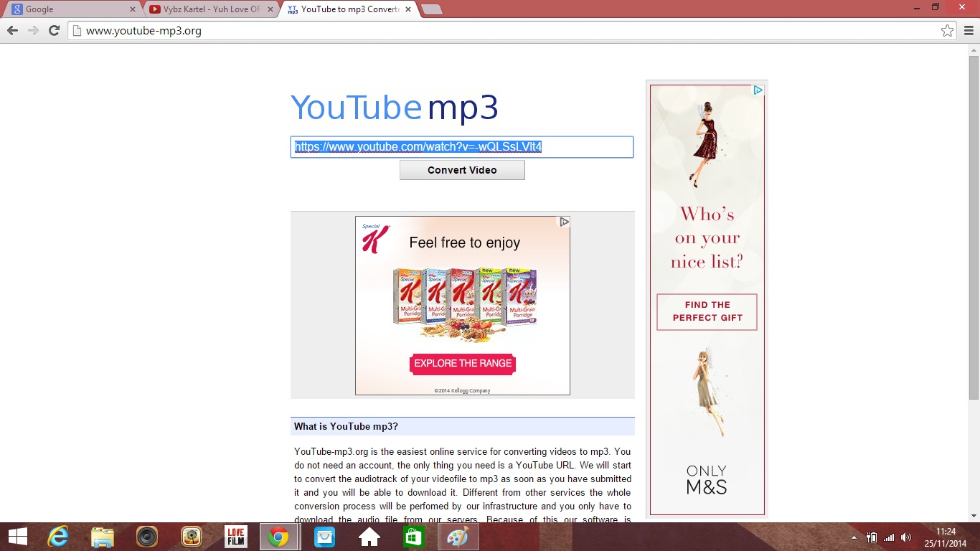
Task: Click the AdChoices icon on the M&S ad
Action: [x=758, y=90]
